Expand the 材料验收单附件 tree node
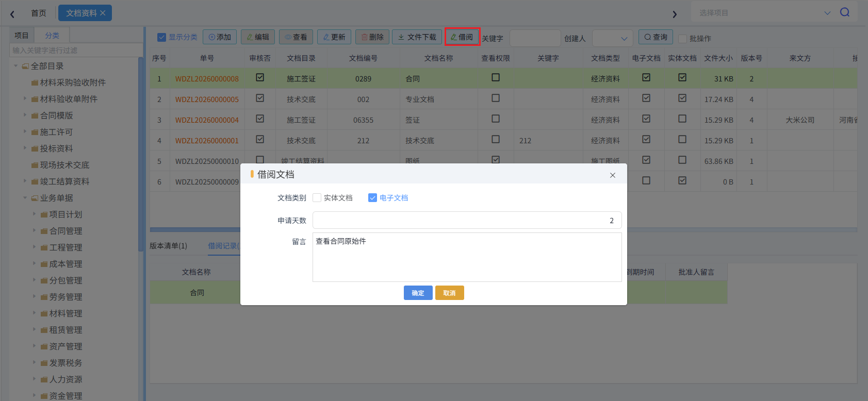Viewport: 868px width, 401px height. tap(25, 99)
